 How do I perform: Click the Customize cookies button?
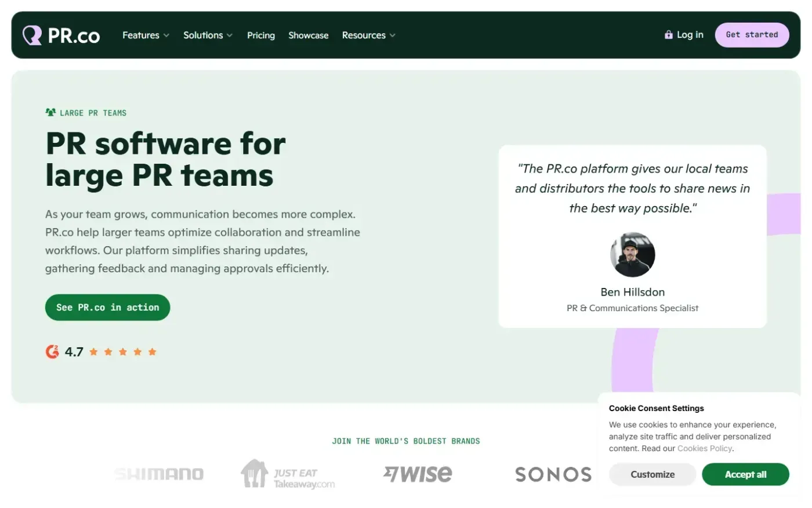pos(652,474)
